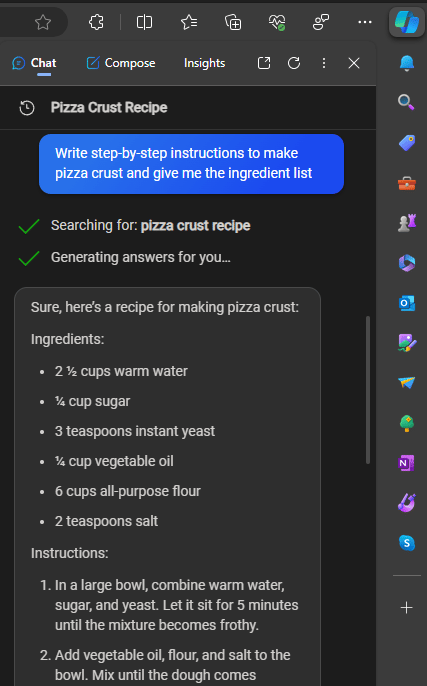The width and height of the screenshot is (427, 686).
Task: Open Copilot pane more options menu
Action: coord(324,63)
